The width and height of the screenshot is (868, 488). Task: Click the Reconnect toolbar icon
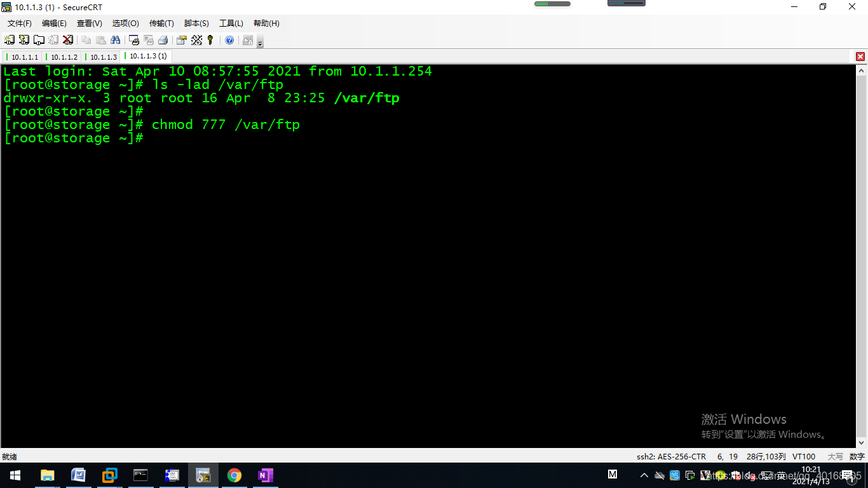click(x=53, y=40)
